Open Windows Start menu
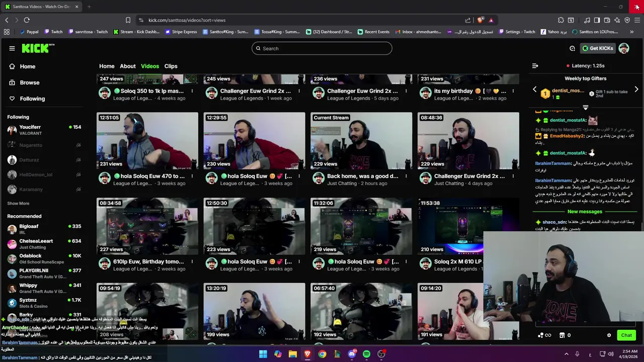Screen dimensions: 644x362 [x=263, y=354]
